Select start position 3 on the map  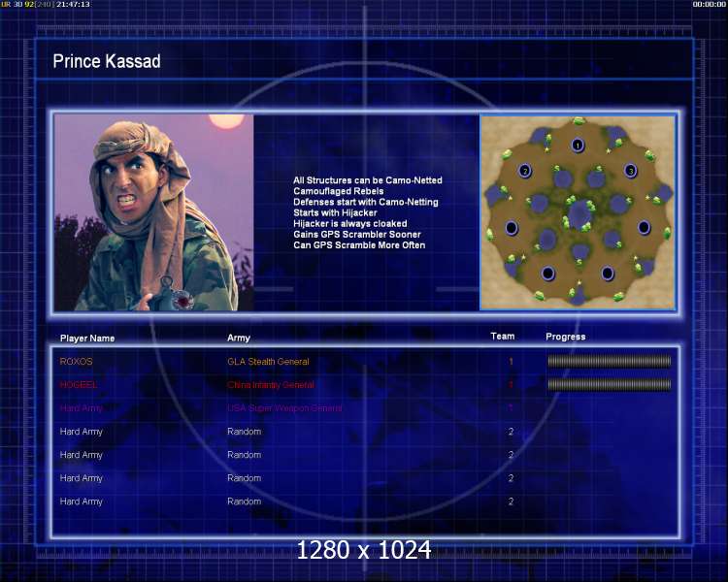point(630,171)
